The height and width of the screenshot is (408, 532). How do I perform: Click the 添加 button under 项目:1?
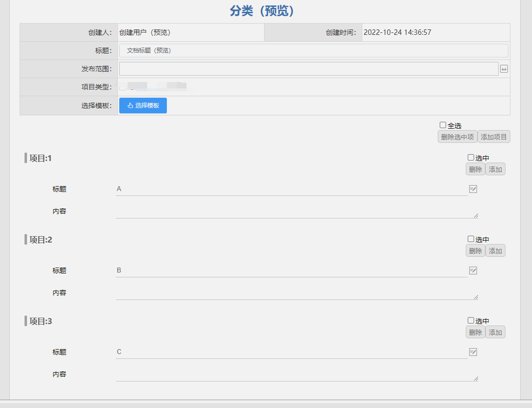click(495, 169)
